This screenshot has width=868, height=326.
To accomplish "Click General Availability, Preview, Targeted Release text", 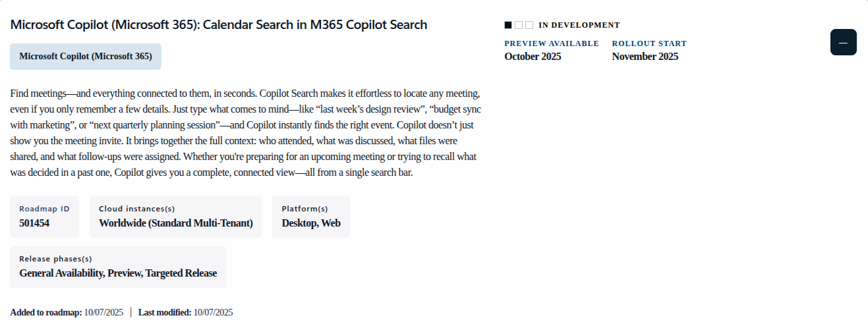I will pos(118,273).
